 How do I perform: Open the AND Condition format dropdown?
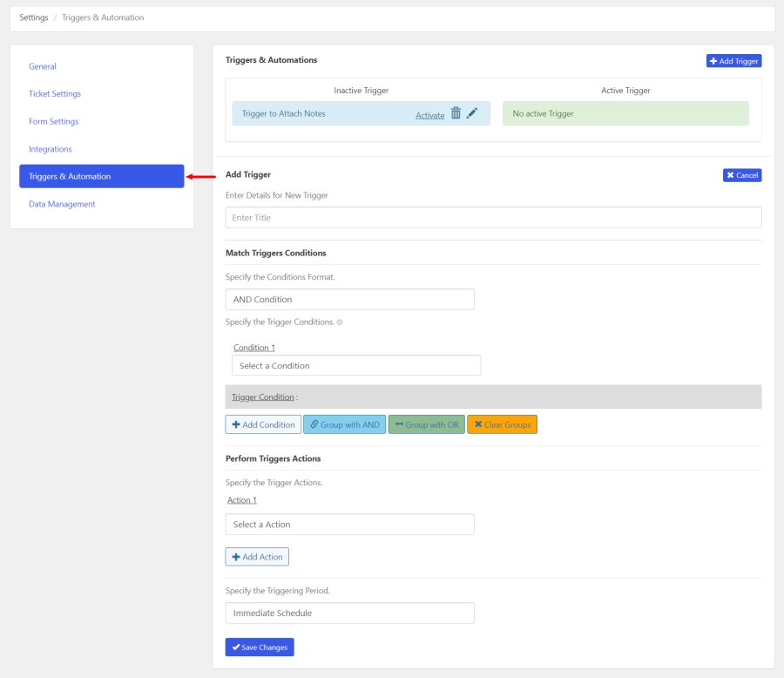(349, 300)
